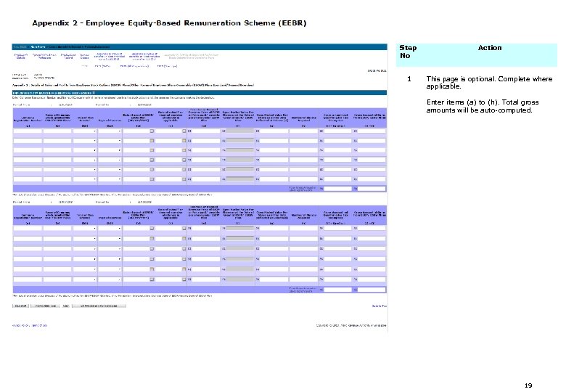The width and height of the screenshot is (566, 392).
Task: Open exercise date calendar, lower table second row
Action: coord(184,238)
